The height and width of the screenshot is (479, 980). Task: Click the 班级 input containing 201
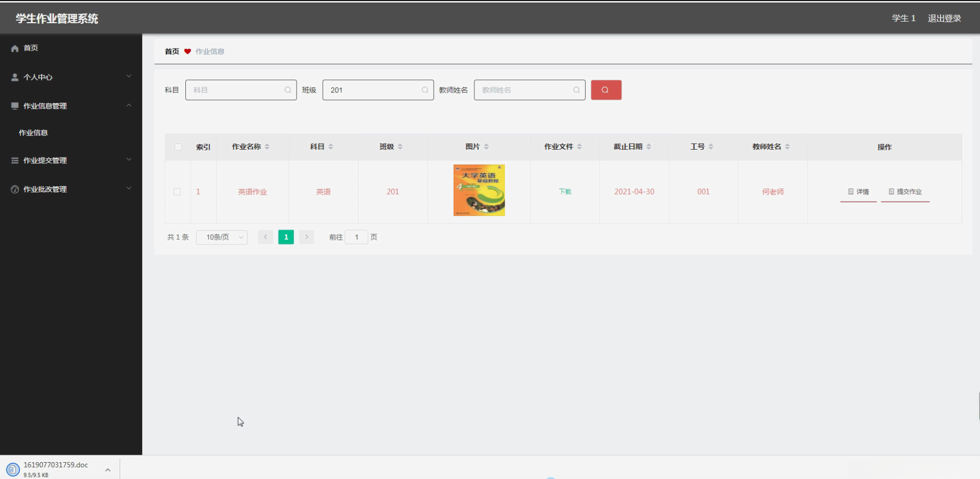point(378,90)
